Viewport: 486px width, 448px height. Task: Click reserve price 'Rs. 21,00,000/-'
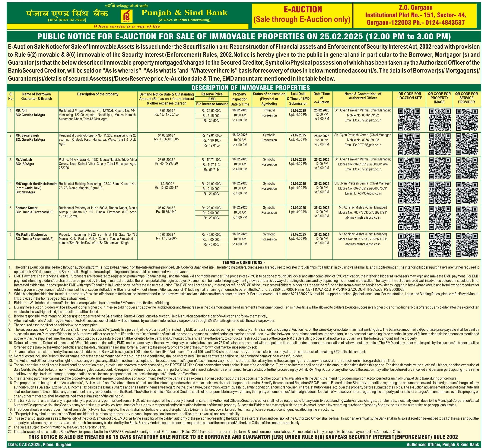[x=212, y=184]
